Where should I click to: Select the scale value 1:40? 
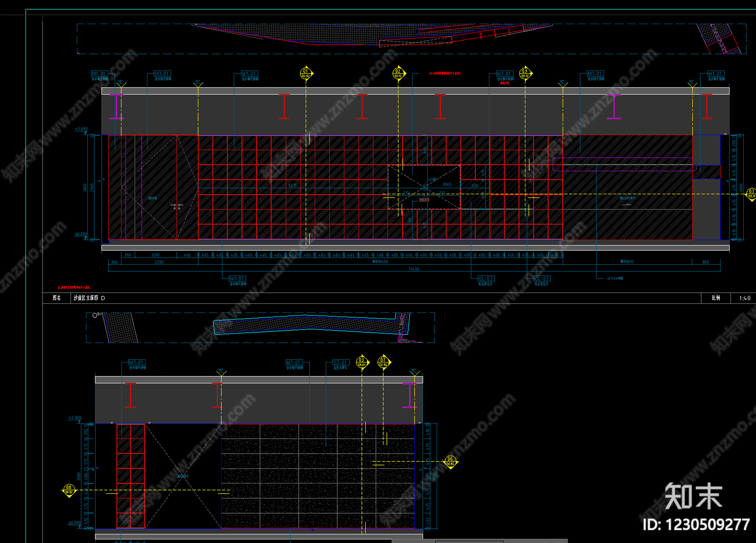(745, 298)
